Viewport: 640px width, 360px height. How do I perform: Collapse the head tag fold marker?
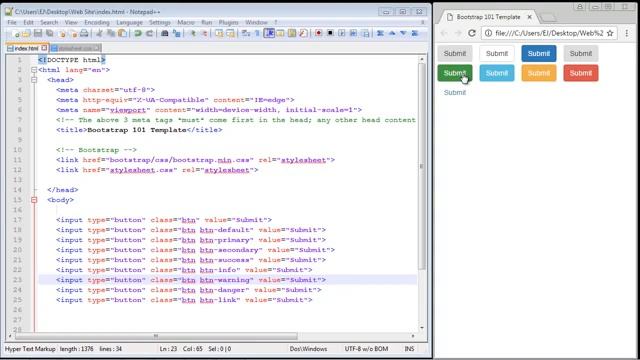pyautogui.click(x=34, y=80)
